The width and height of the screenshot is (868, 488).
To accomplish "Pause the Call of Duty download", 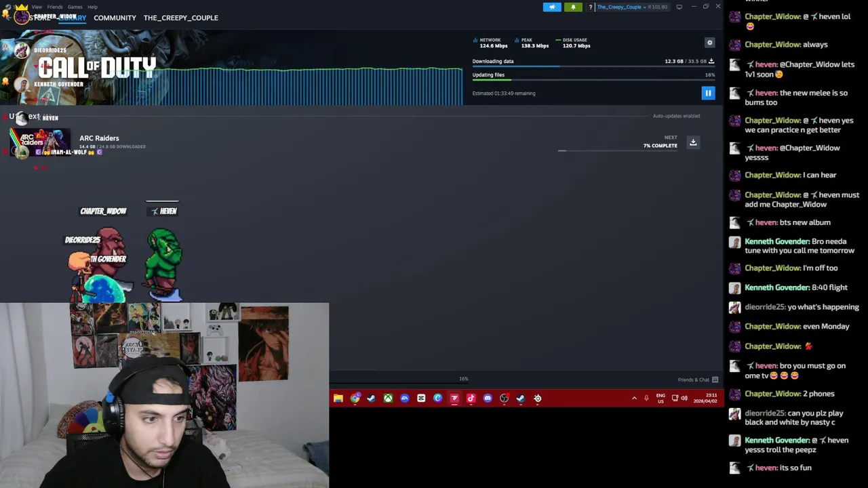I will (x=708, y=94).
